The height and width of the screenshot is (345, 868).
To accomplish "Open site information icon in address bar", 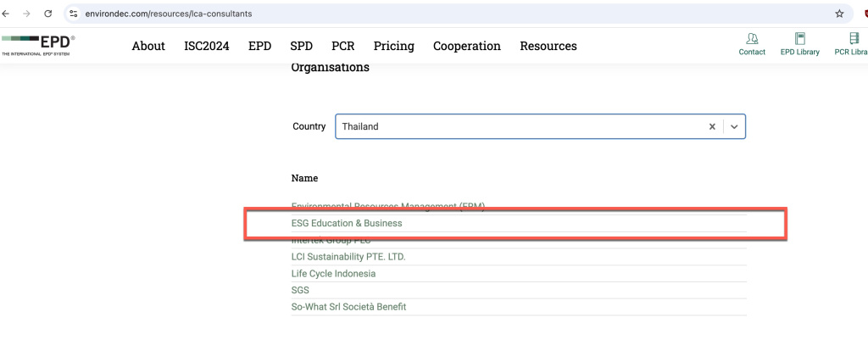I will tap(74, 14).
